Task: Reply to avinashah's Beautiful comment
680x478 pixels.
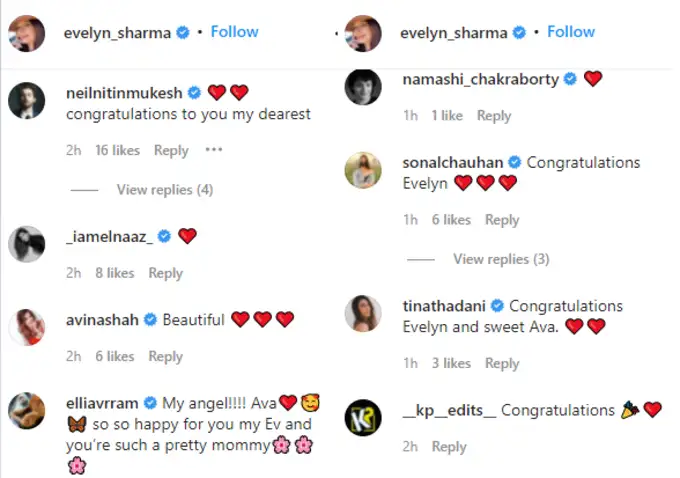Action: pyautogui.click(x=165, y=356)
